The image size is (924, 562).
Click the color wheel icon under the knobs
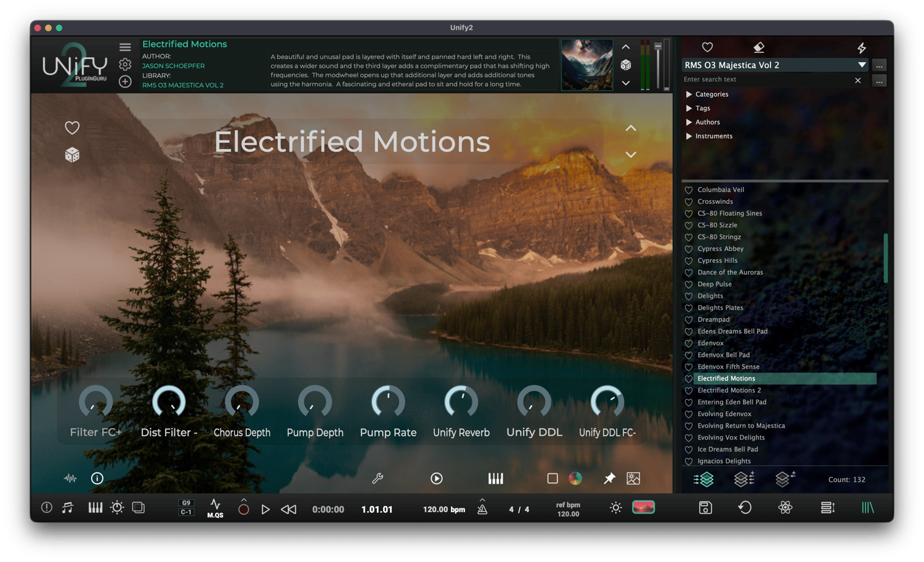coord(575,478)
